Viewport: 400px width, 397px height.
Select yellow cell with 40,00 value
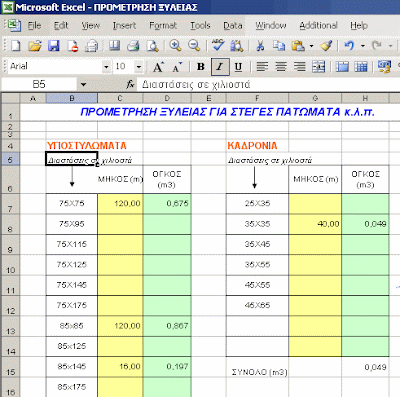[x=315, y=224]
